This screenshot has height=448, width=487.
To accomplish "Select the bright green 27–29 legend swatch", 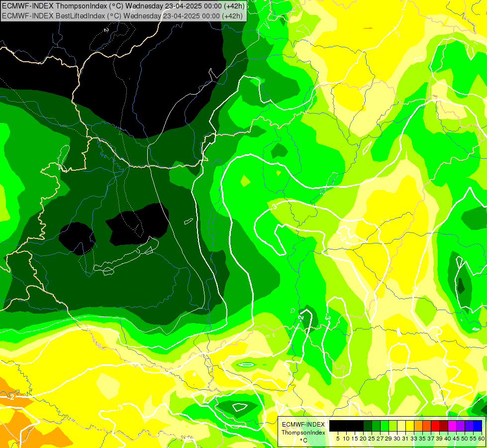I will [385, 426].
